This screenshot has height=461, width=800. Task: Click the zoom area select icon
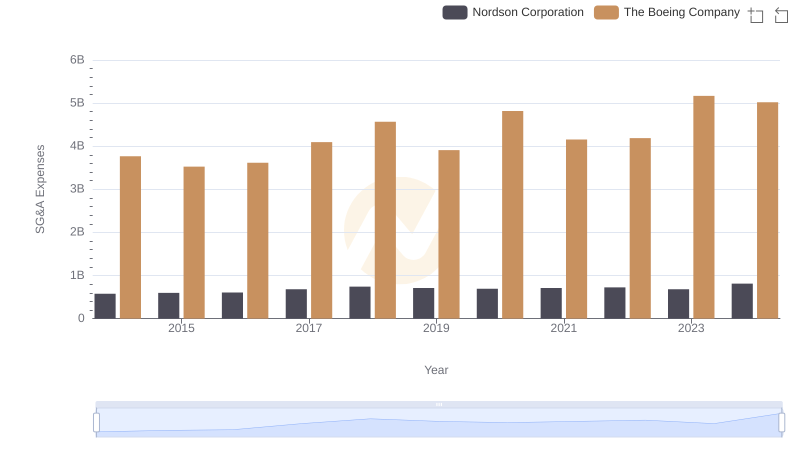coord(756,15)
